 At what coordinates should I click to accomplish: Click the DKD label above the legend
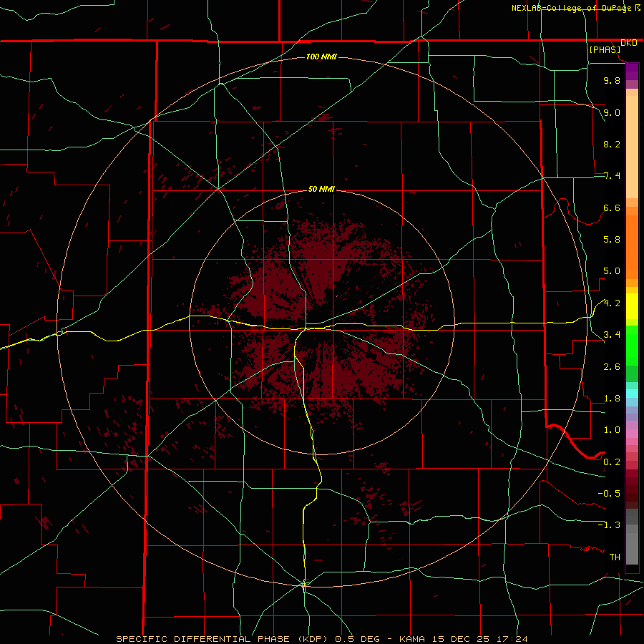[629, 43]
